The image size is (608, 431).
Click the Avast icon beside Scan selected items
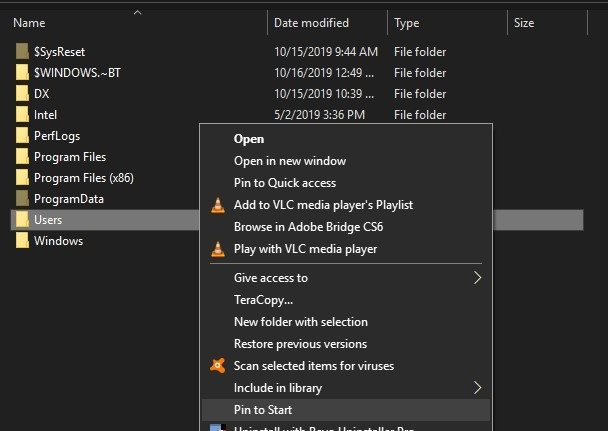(218, 366)
